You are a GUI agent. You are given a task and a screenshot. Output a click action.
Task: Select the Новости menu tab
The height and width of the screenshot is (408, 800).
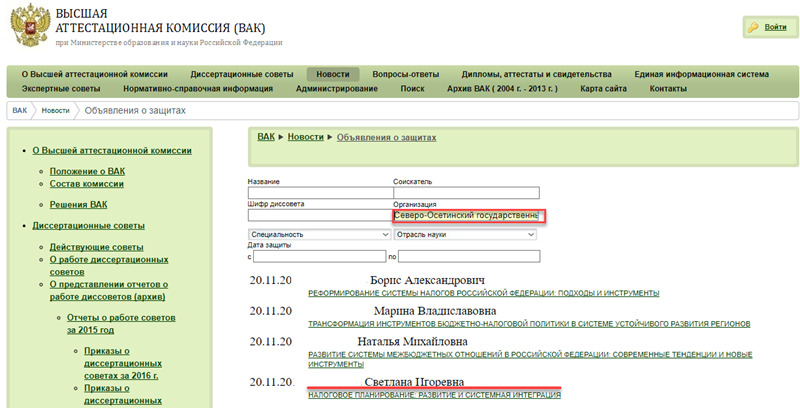[x=333, y=74]
